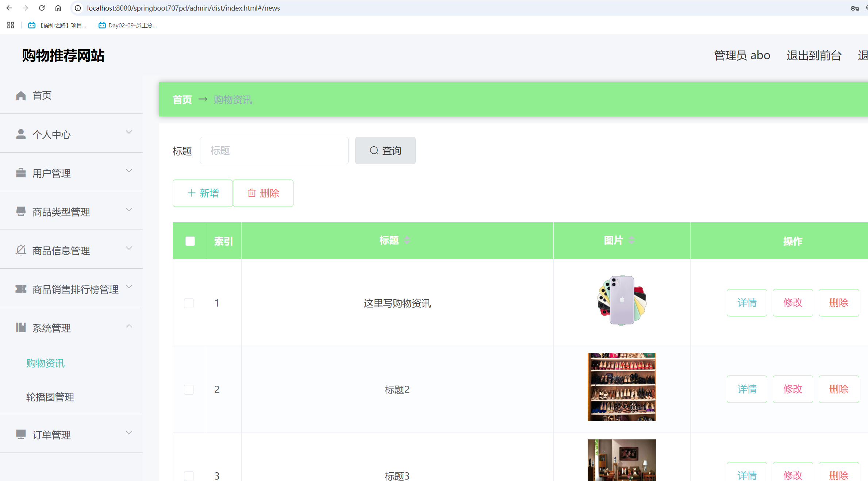868x481 pixels.
Task: Collapse the 系统管理 section chevron
Action: click(128, 326)
